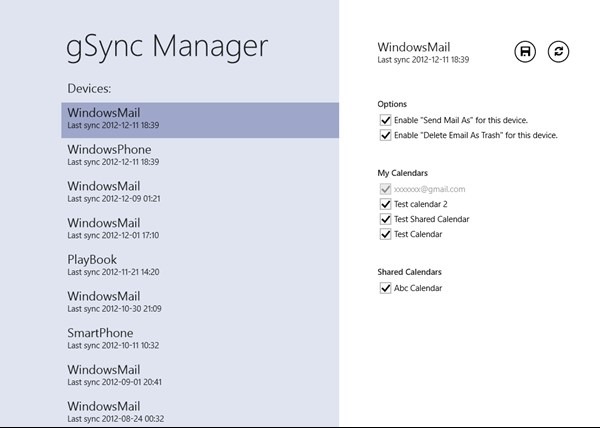Click the save (floppy disk) icon
Screen dimensions: 600x428
(525, 52)
